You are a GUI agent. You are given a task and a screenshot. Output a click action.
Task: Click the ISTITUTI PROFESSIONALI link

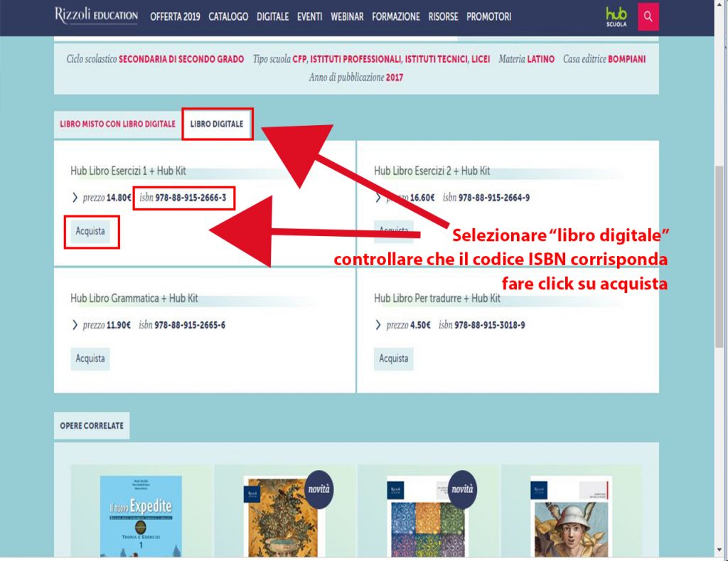tap(355, 60)
